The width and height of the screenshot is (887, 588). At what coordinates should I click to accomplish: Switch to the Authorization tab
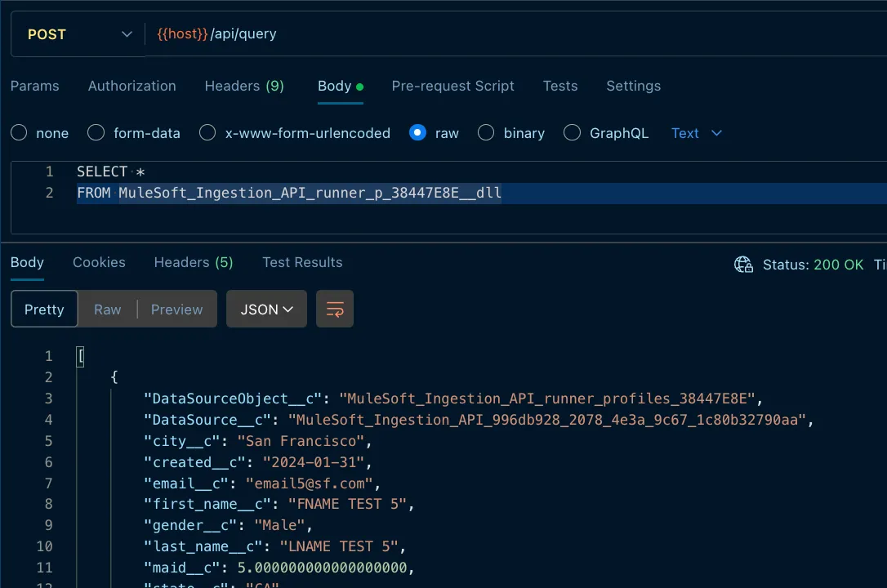pos(131,86)
